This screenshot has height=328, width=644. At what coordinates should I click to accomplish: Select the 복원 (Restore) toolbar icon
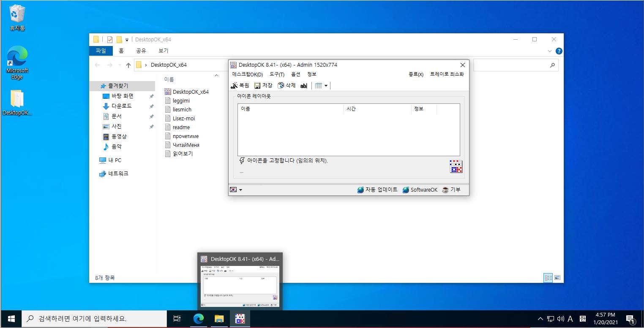235,85
